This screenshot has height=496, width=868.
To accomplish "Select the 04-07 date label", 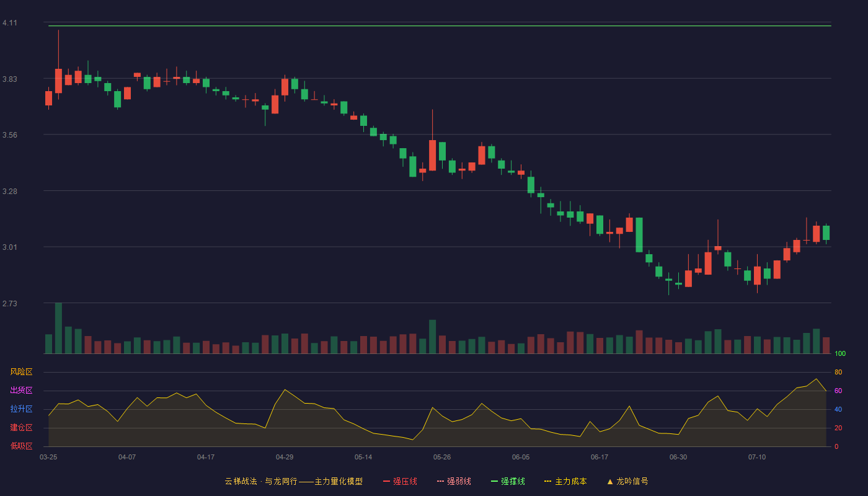I will (x=127, y=457).
